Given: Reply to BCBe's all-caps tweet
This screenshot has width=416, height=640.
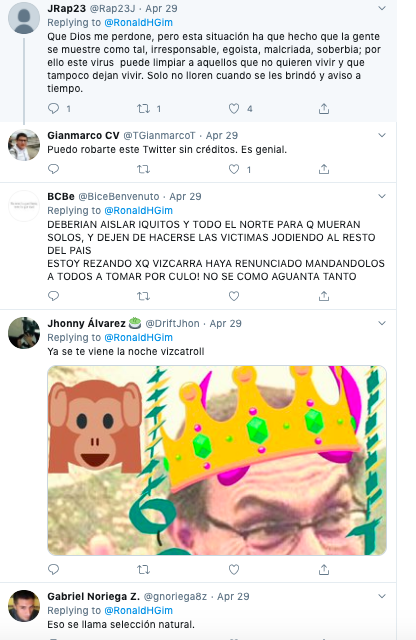Looking at the screenshot, I should coord(53,296).
